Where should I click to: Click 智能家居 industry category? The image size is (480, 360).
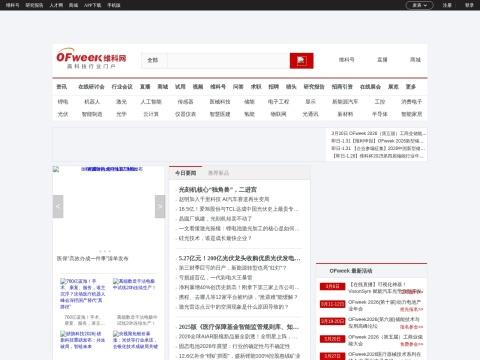[412, 114]
